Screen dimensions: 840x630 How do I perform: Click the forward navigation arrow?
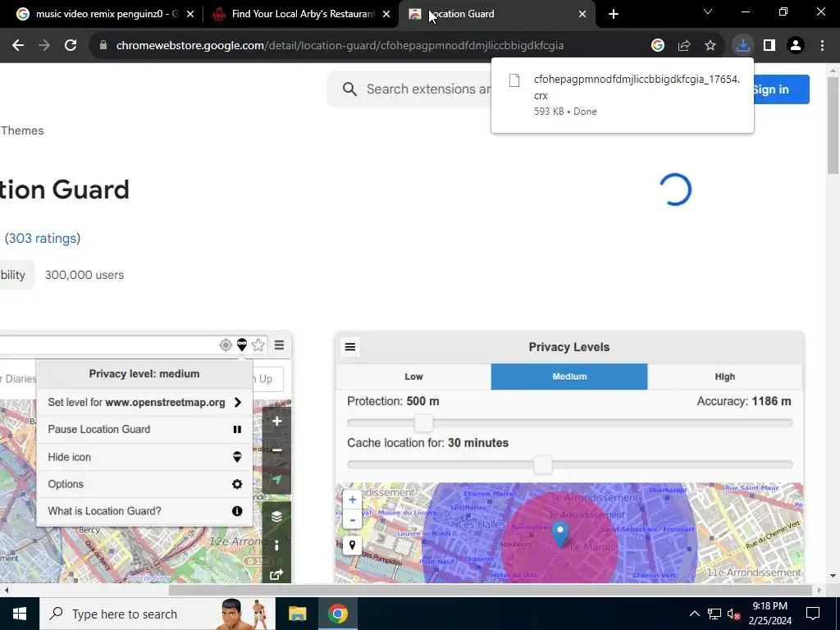tap(44, 46)
